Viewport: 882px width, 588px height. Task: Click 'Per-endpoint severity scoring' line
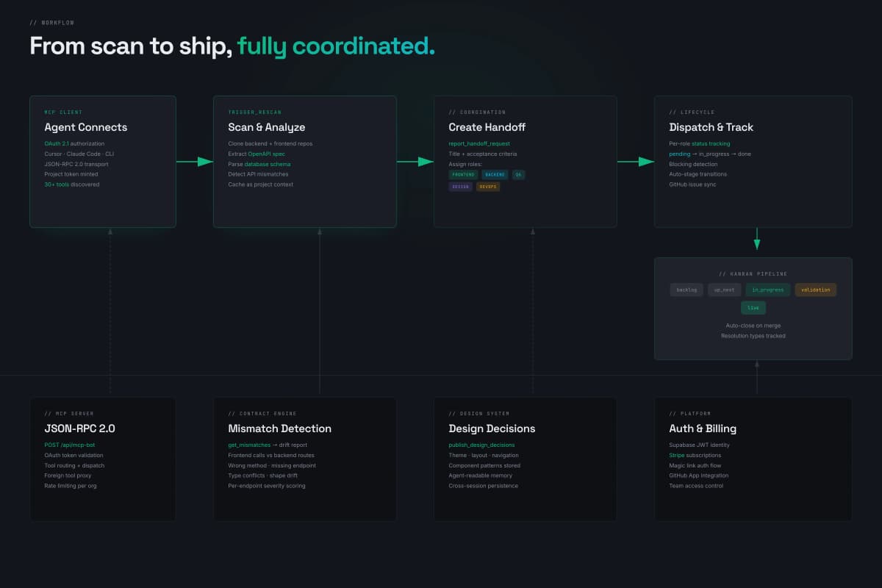coord(267,486)
